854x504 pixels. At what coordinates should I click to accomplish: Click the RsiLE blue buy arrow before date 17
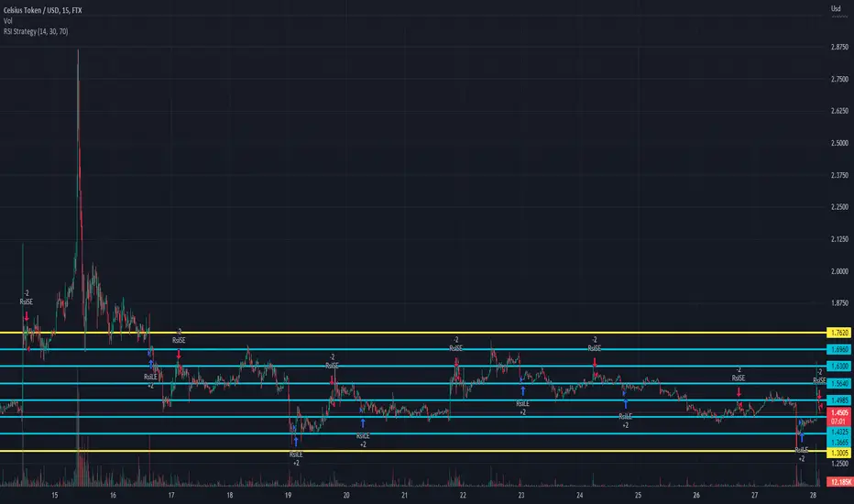pos(151,365)
